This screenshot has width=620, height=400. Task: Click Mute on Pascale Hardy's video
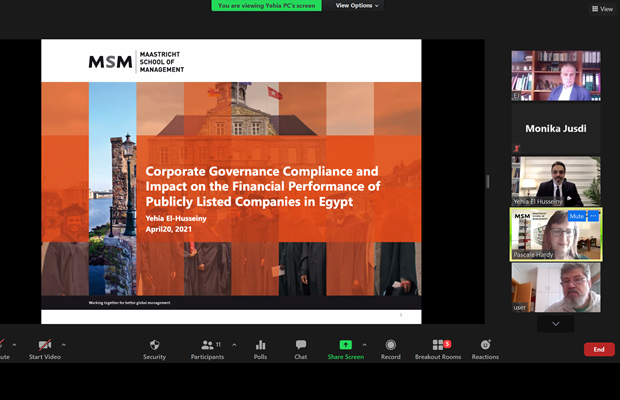[x=577, y=216]
